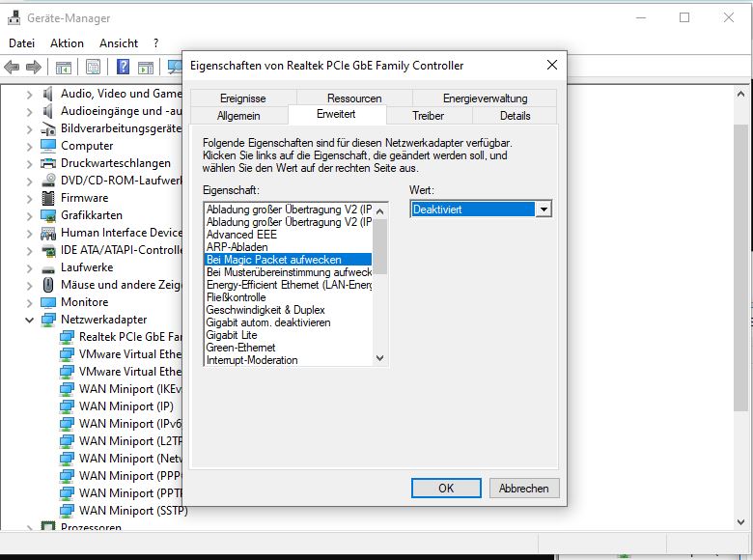
Task: Select the Gigabit Lite property
Action: coord(288,335)
